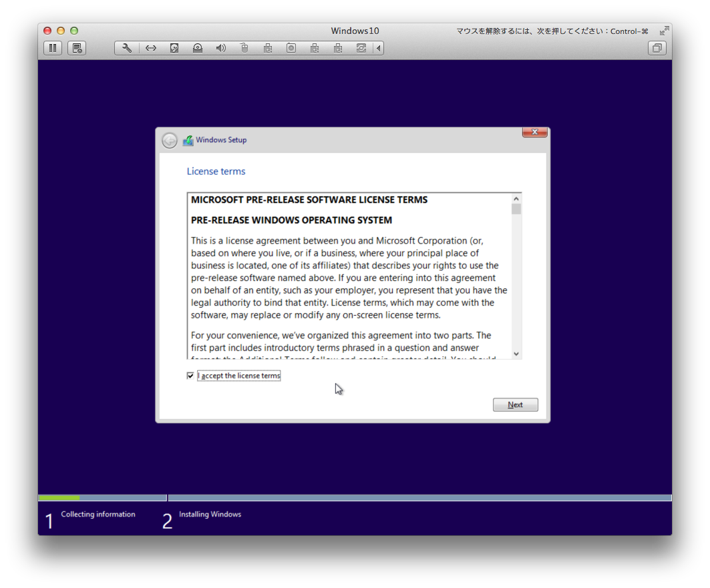Click the license text scroll down arrow
Viewport: 710px width, 588px height.
[516, 354]
